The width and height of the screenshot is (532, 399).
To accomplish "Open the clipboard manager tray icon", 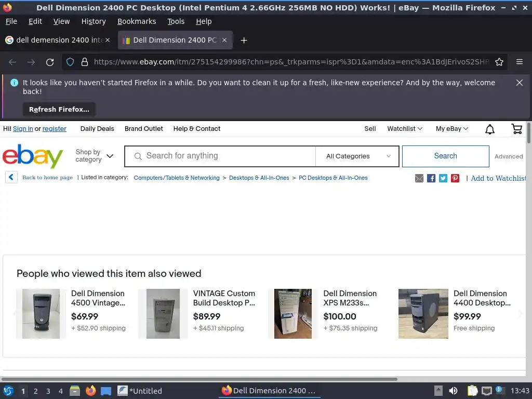I will tap(472, 391).
